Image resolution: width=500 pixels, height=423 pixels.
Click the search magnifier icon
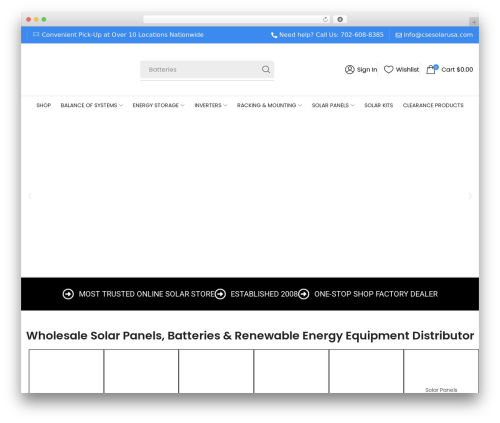pyautogui.click(x=266, y=69)
